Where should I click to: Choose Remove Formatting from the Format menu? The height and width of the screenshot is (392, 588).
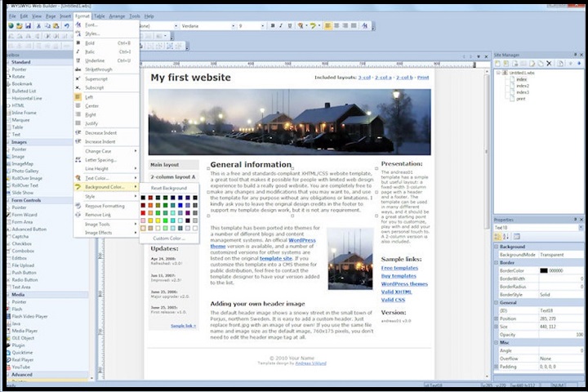(x=105, y=206)
